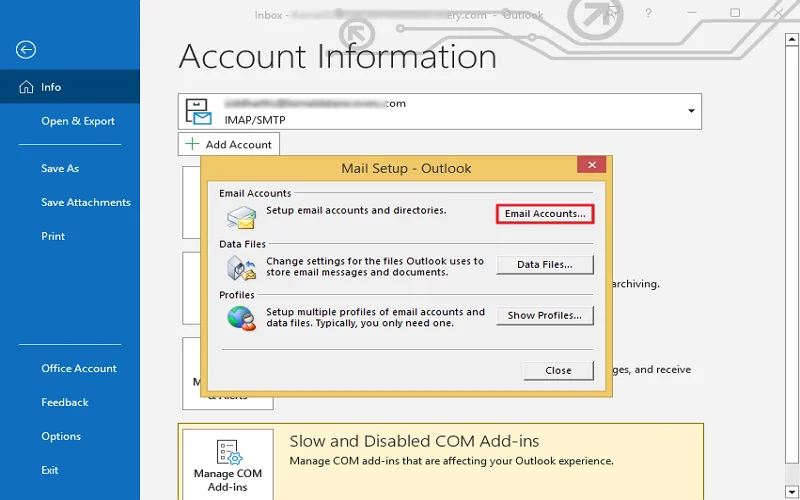Viewport: 800px width, 500px height.
Task: Click the scrollbar up arrow
Action: point(792,39)
